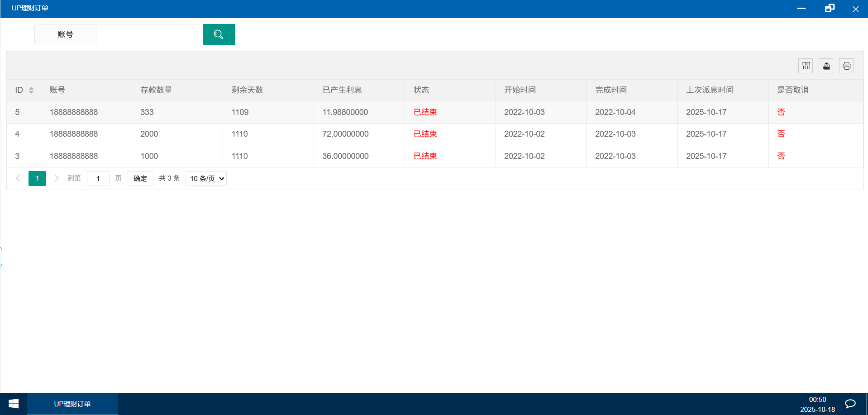The height and width of the screenshot is (415, 868).
Task: Restore down the window size
Action: [x=829, y=9]
